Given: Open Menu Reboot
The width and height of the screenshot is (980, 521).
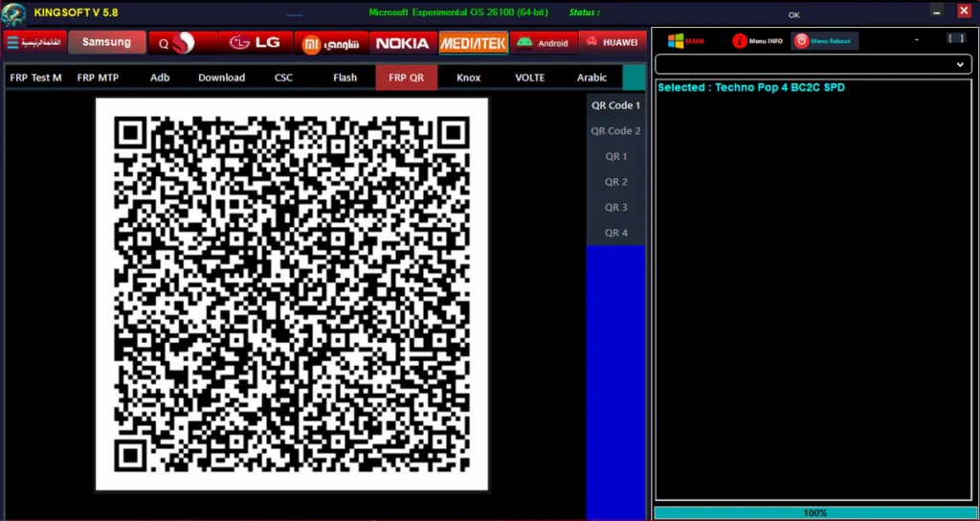Looking at the screenshot, I should tap(824, 41).
